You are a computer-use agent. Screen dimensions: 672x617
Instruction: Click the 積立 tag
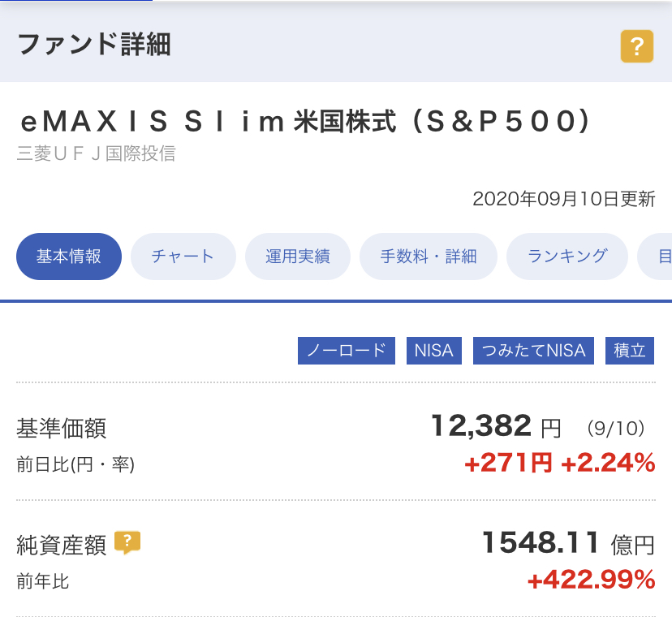click(x=630, y=351)
